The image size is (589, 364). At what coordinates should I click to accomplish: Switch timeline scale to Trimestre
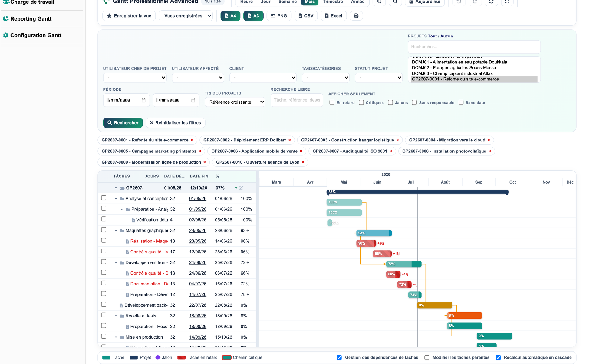point(333,2)
